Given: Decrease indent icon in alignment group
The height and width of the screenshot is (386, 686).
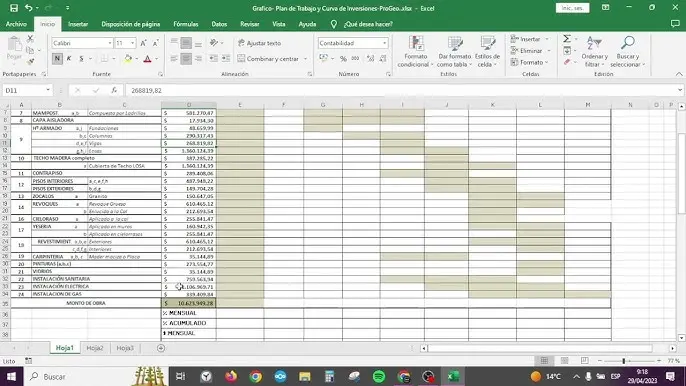Looking at the screenshot, I should tap(214, 58).
